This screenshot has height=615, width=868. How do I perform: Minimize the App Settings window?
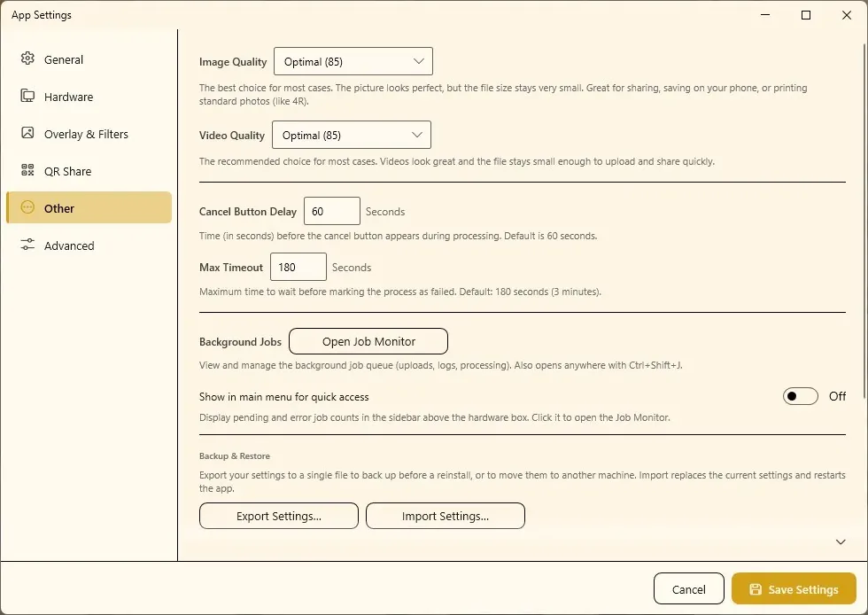coord(765,15)
